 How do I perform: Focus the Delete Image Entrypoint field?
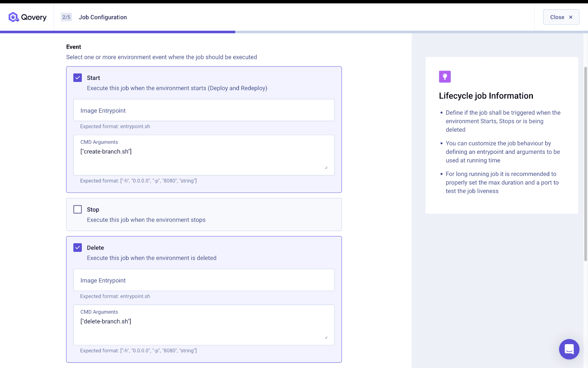(x=204, y=280)
